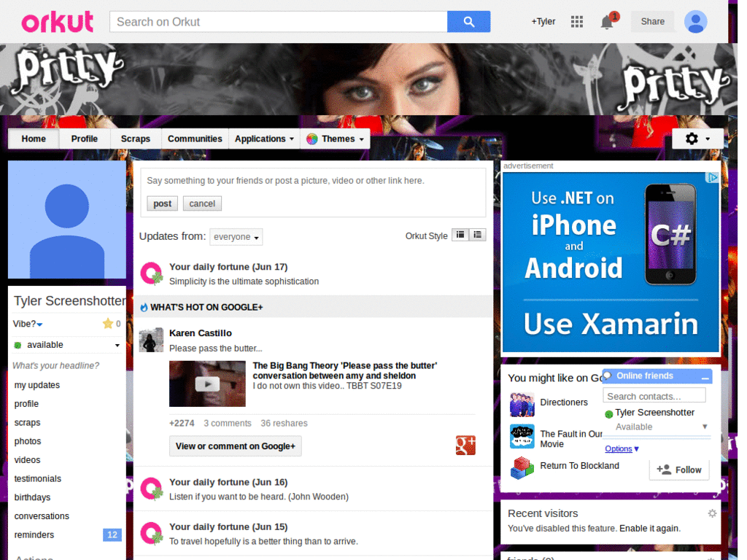
Task: Click View or comment on Google+
Action: [x=236, y=446]
